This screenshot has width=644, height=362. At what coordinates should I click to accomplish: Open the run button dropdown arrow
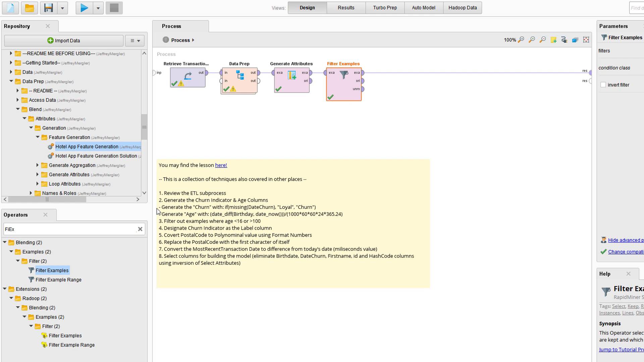pos(98,8)
